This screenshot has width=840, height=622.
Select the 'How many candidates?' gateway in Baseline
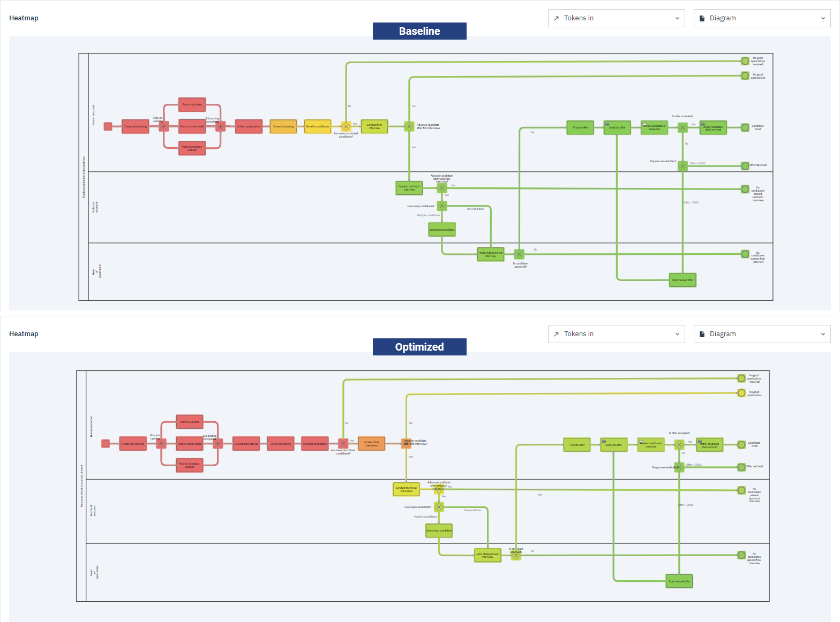coord(442,206)
